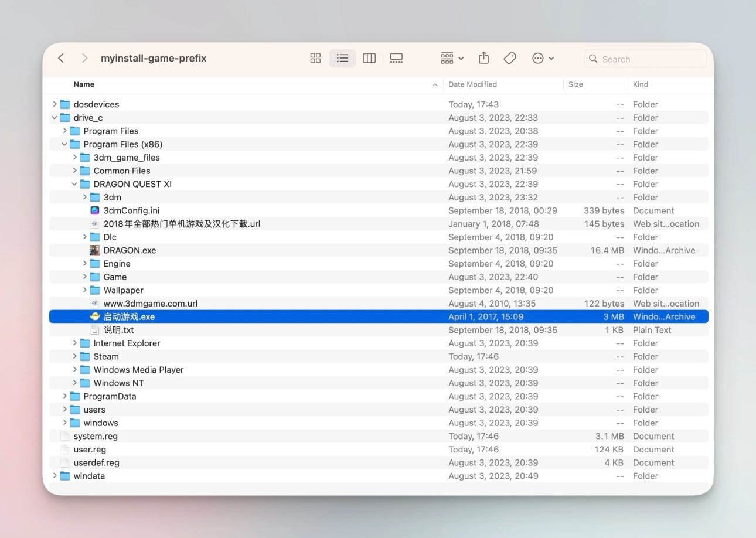The width and height of the screenshot is (756, 538).
Task: Sort by Date Modified column
Action: pyautogui.click(x=472, y=84)
